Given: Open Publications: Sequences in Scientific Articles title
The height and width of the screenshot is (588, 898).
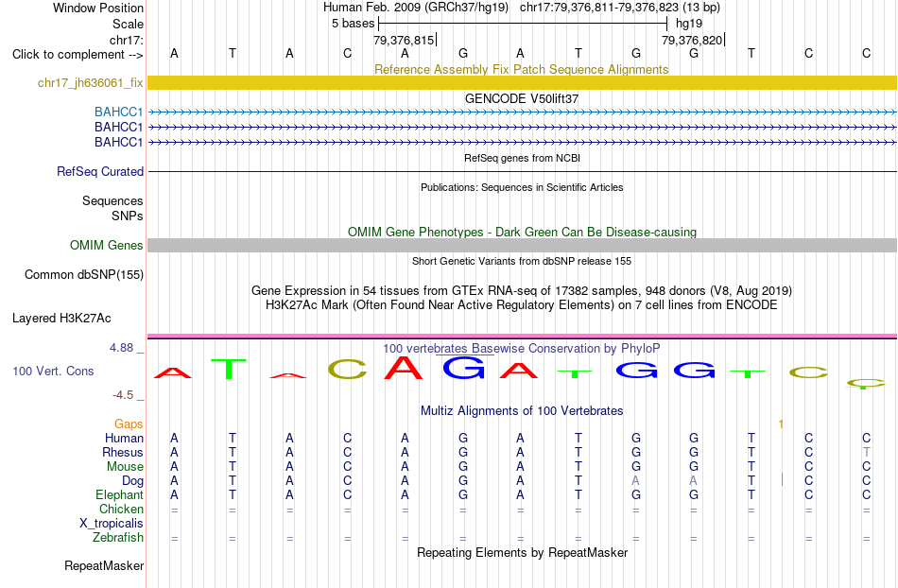Looking at the screenshot, I should pyautogui.click(x=522, y=187).
